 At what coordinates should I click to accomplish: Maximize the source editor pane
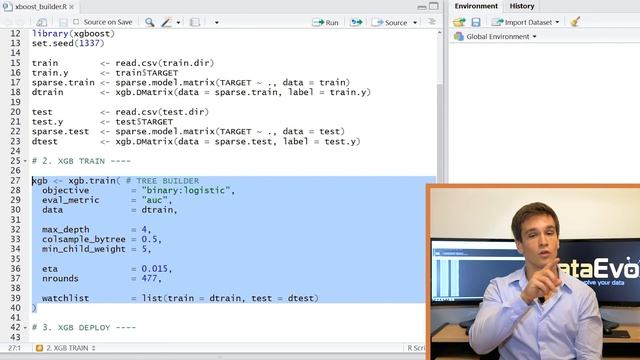coord(434,6)
